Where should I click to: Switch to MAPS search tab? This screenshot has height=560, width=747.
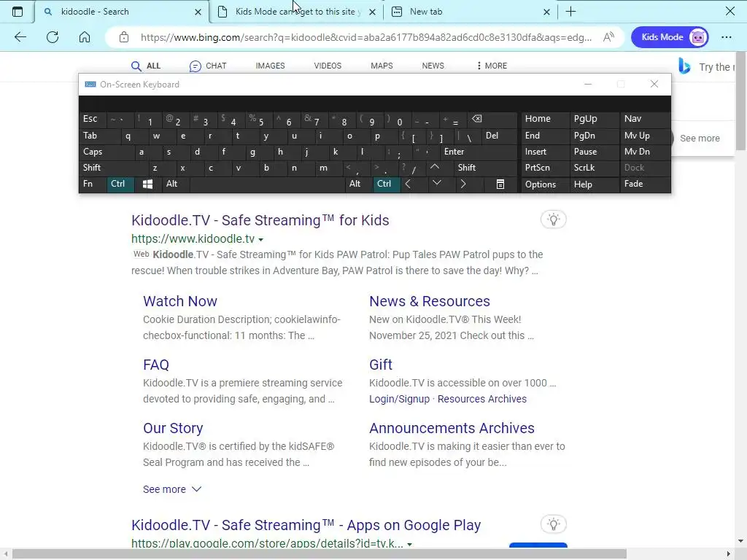tap(382, 66)
